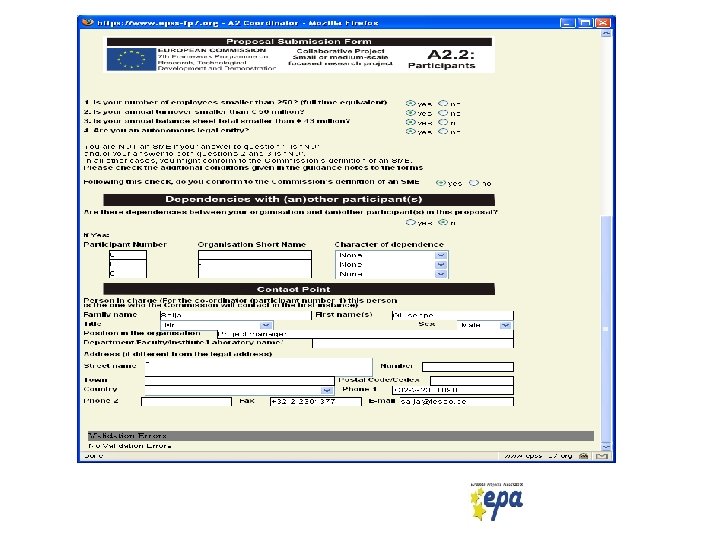
Task: Click the Firefox icon in title bar
Action: pyautogui.click(x=87, y=22)
